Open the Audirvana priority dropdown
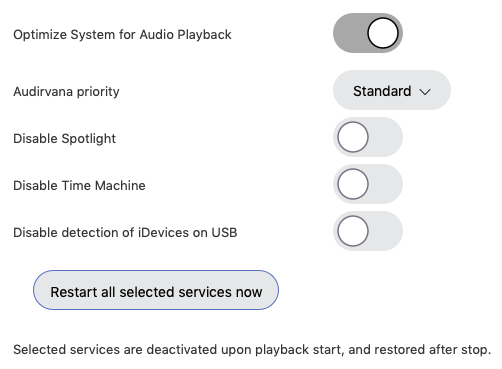This screenshot has width=502, height=369. click(392, 90)
